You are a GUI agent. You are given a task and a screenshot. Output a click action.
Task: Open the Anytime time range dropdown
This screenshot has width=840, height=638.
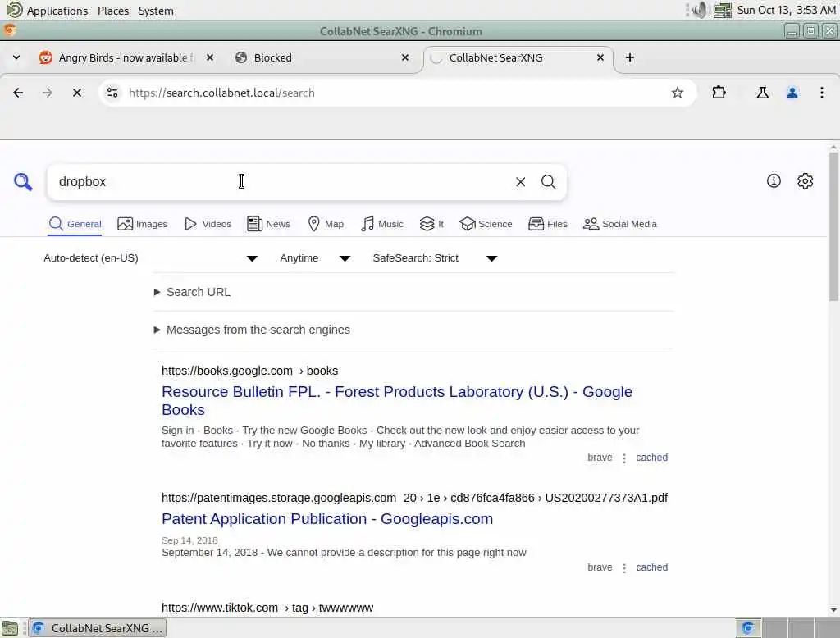(315, 258)
